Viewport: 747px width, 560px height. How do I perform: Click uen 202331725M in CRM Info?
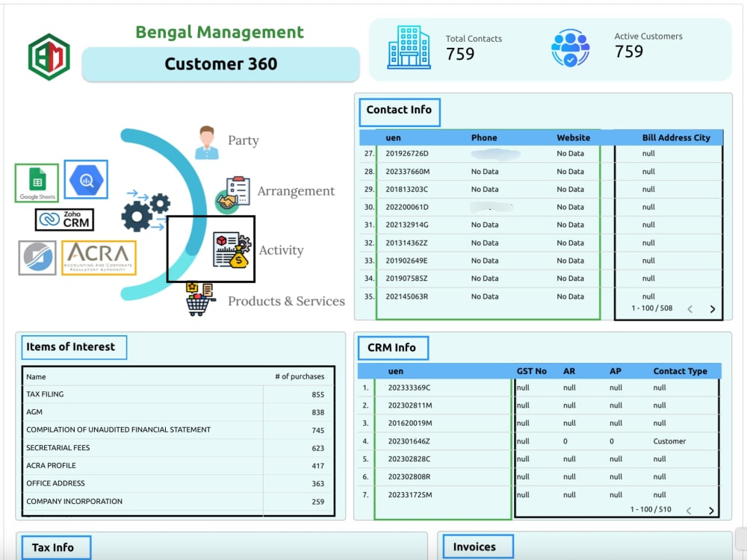click(409, 495)
